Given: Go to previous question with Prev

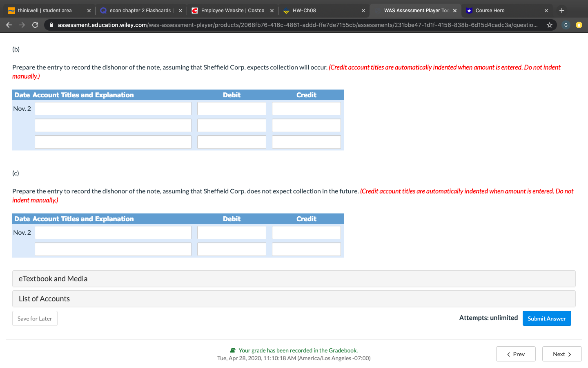Looking at the screenshot, I should click(516, 354).
